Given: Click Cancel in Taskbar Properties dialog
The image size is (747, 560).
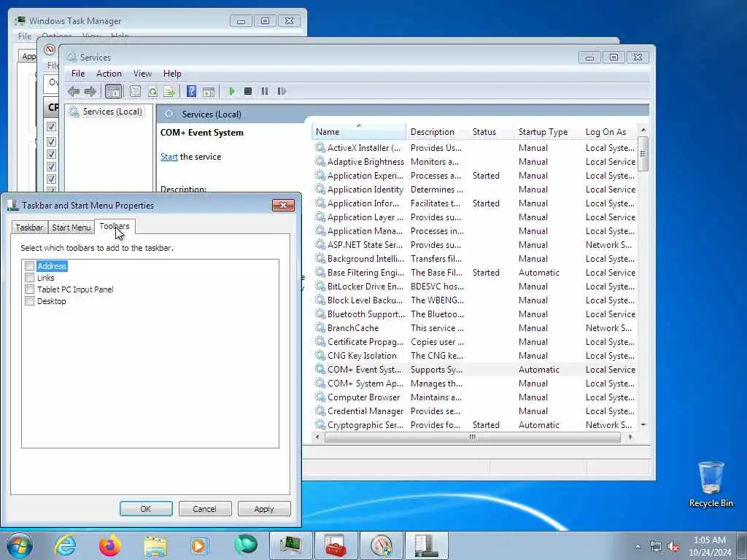Looking at the screenshot, I should [204, 508].
